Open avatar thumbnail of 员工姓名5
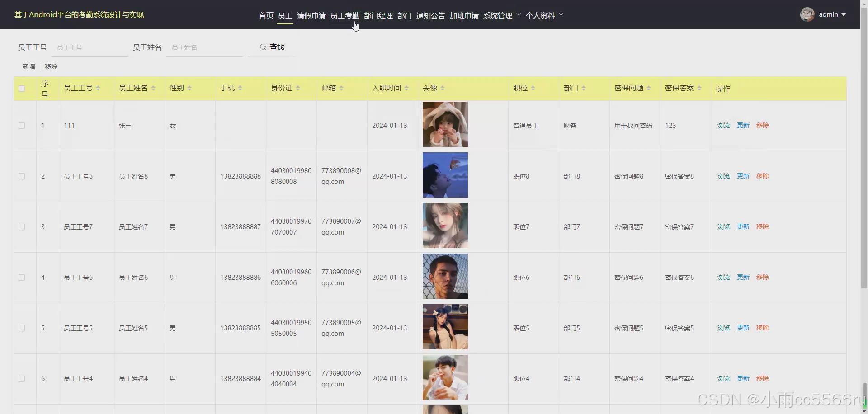This screenshot has height=414, width=868. [x=445, y=327]
